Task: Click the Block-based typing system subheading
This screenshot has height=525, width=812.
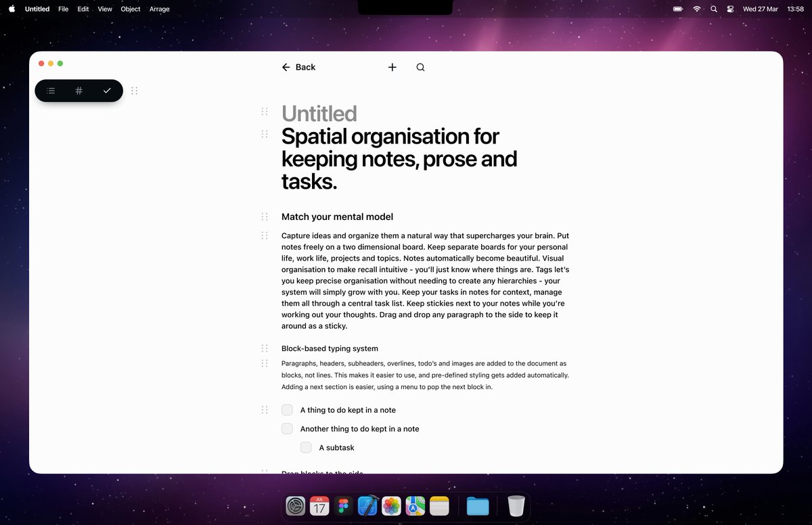Action: tap(330, 348)
